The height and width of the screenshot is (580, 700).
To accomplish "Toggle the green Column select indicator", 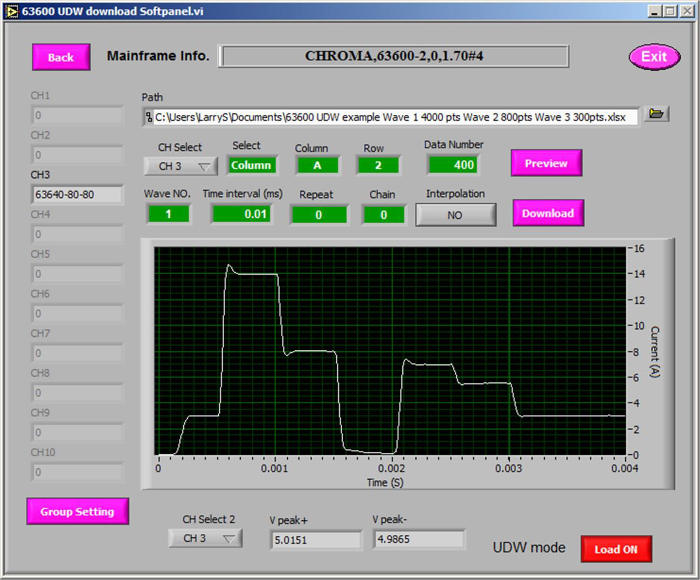I will pyautogui.click(x=252, y=165).
